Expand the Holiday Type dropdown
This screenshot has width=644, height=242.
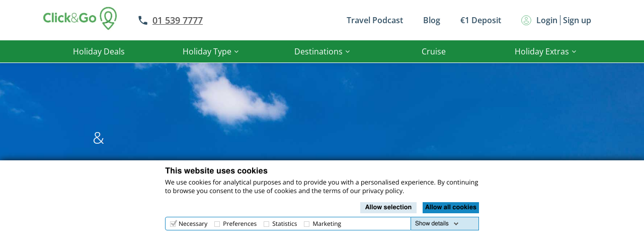(x=210, y=51)
